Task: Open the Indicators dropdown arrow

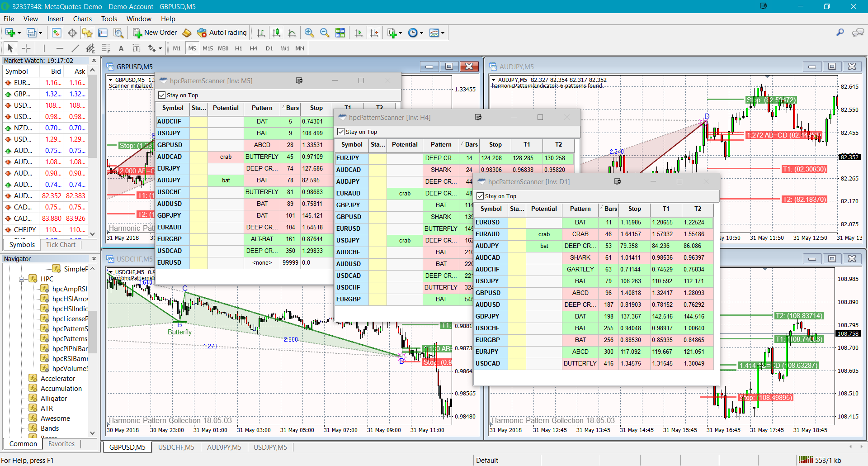Action: click(400, 33)
